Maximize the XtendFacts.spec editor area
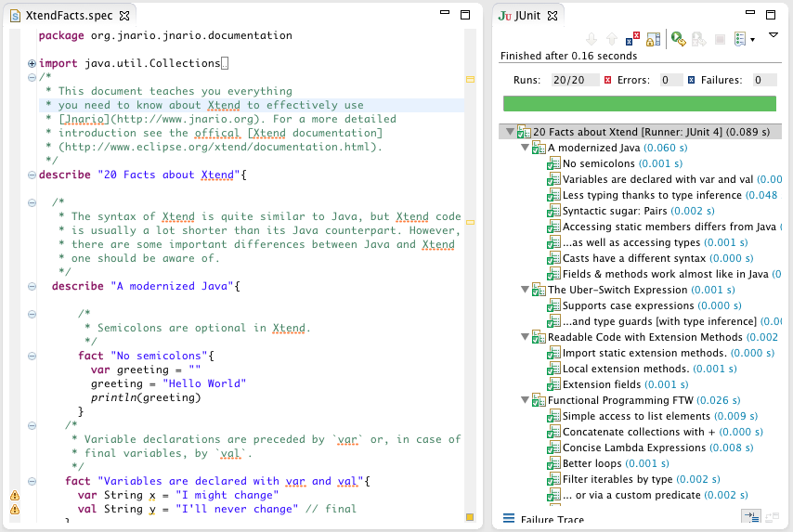Viewport: 793px width, 532px height. click(x=465, y=15)
